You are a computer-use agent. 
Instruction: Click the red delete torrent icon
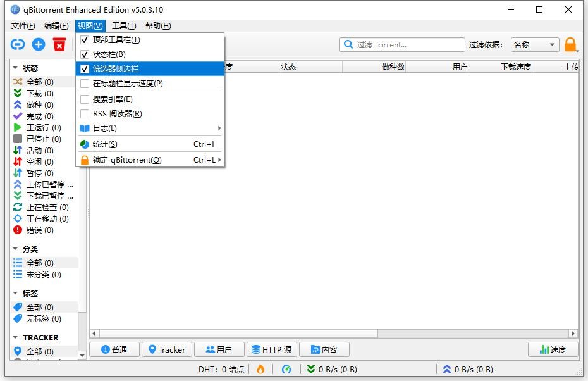coord(59,44)
